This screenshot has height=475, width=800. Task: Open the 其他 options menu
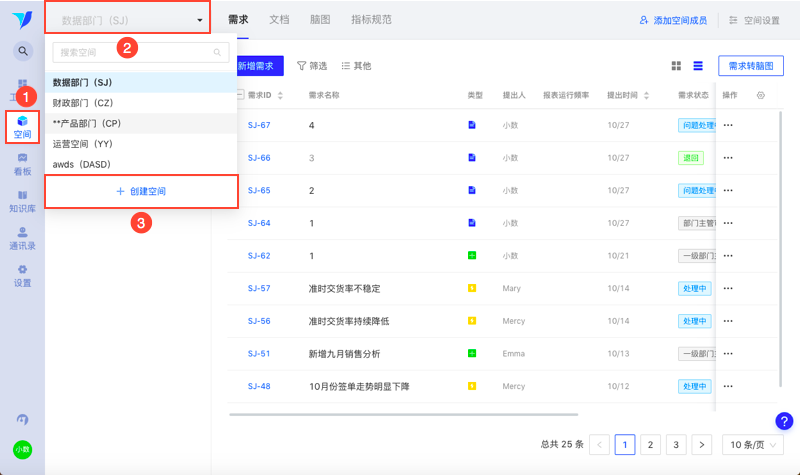(x=356, y=66)
